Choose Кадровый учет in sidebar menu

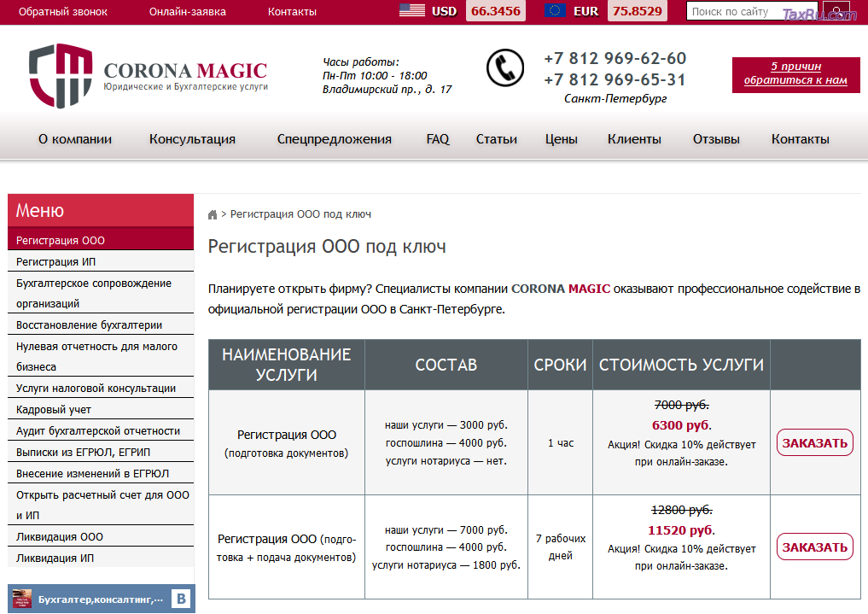tap(54, 410)
